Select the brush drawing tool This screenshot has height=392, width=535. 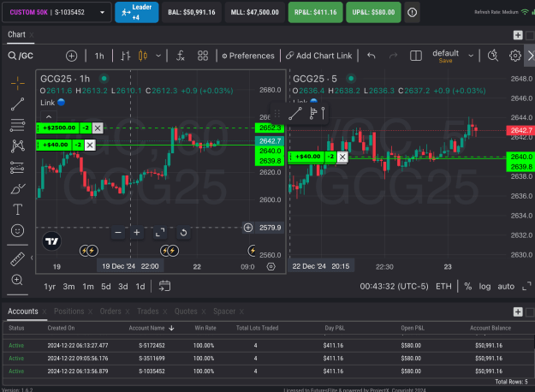pos(17,188)
